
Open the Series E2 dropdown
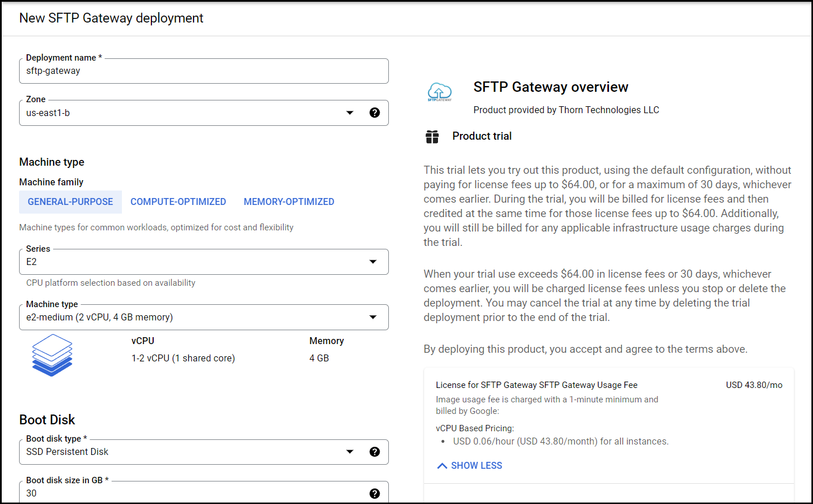204,262
